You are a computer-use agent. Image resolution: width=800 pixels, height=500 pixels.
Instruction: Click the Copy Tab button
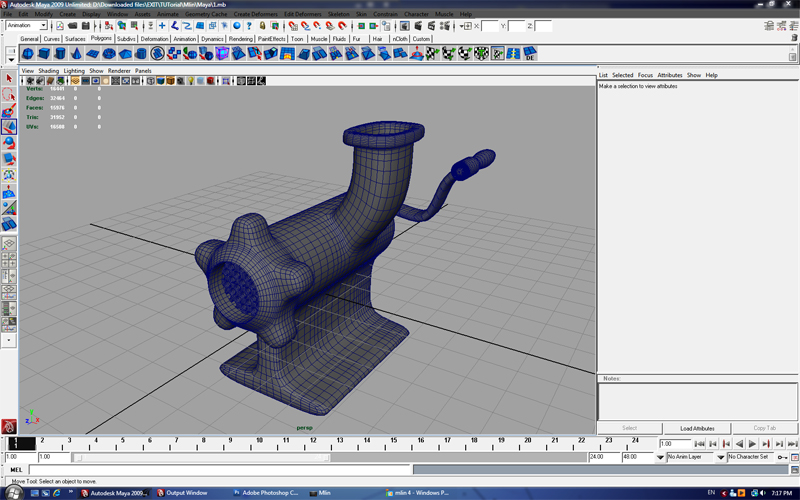click(765, 428)
